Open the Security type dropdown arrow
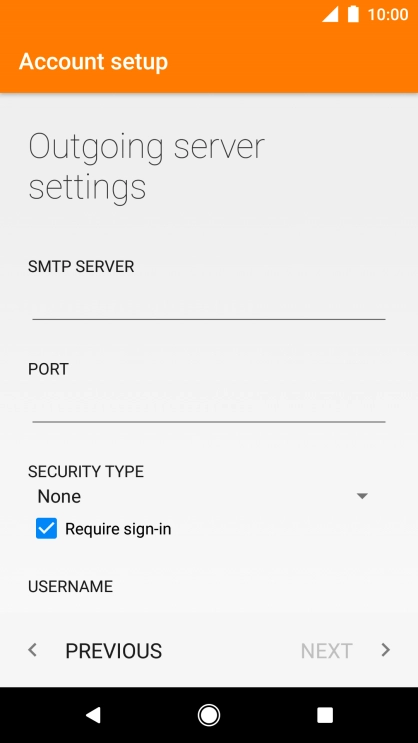This screenshot has height=743, width=418. [x=362, y=496]
